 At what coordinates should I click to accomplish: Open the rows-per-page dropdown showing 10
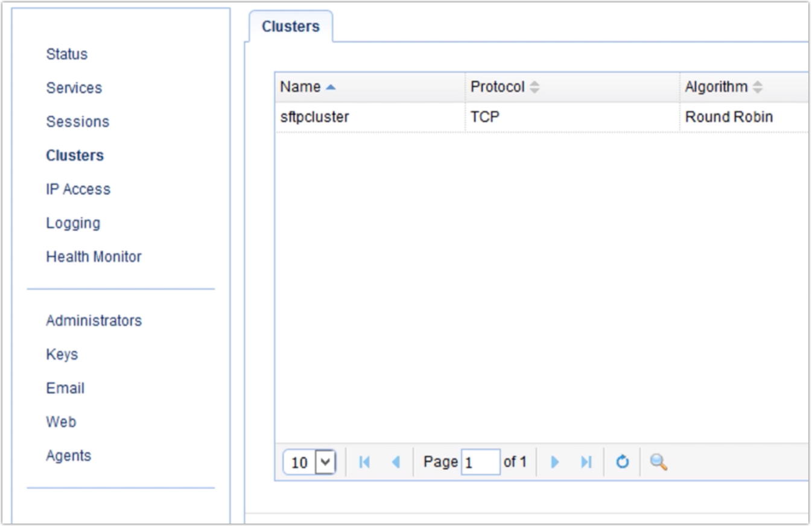click(309, 463)
